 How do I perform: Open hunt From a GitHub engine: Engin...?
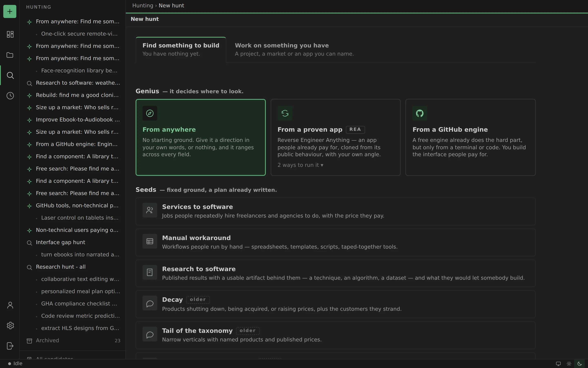pyautogui.click(x=72, y=144)
